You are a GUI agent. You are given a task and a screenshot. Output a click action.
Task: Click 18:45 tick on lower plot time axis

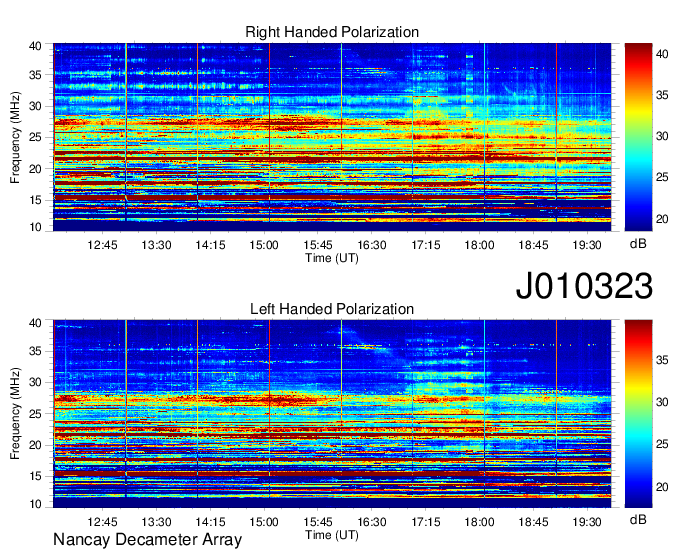pyautogui.click(x=533, y=522)
